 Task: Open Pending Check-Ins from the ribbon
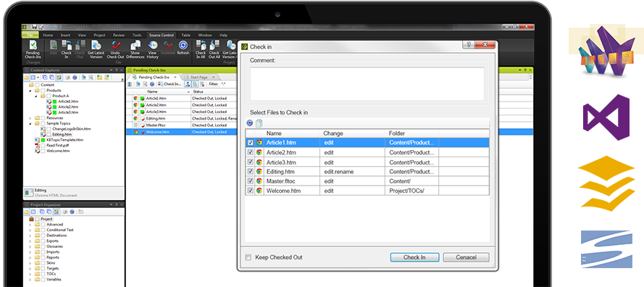point(33,50)
